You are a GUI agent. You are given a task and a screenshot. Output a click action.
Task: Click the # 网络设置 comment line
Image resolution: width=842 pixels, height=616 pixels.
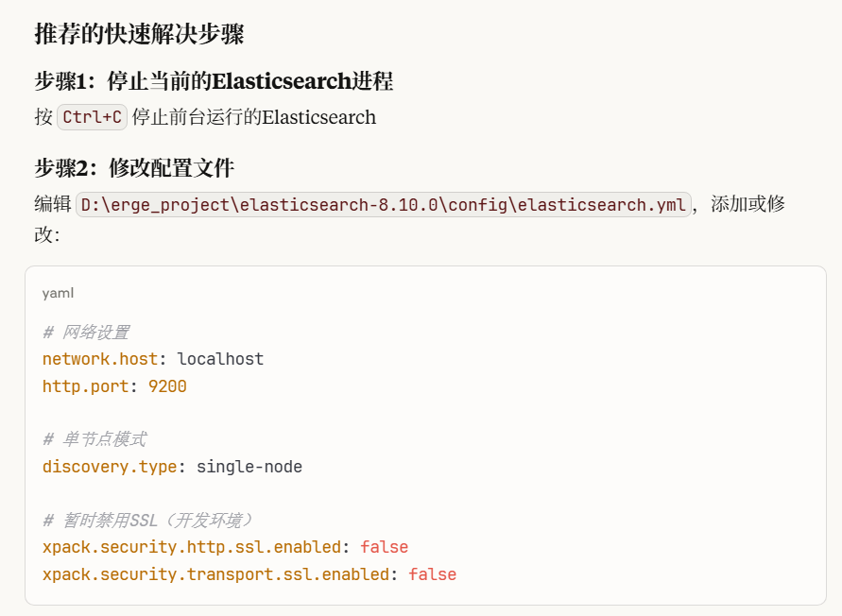(86, 332)
